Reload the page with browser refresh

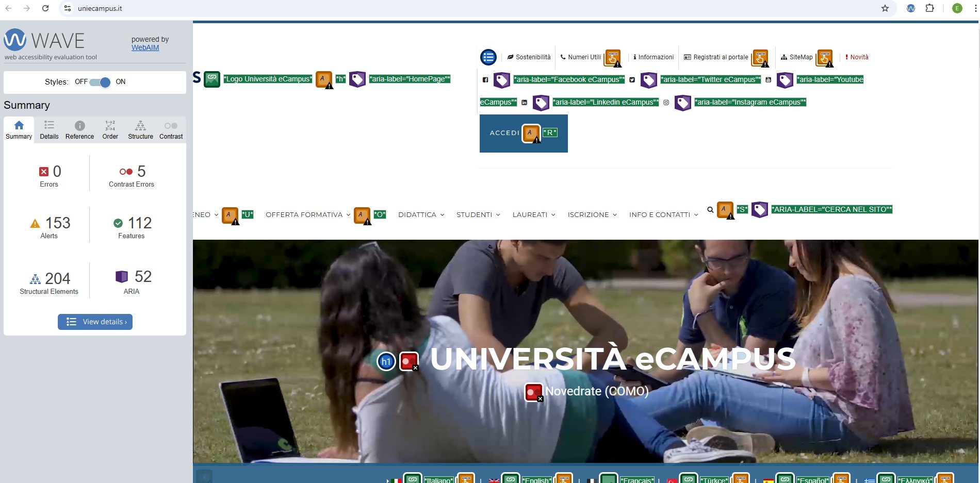point(45,8)
